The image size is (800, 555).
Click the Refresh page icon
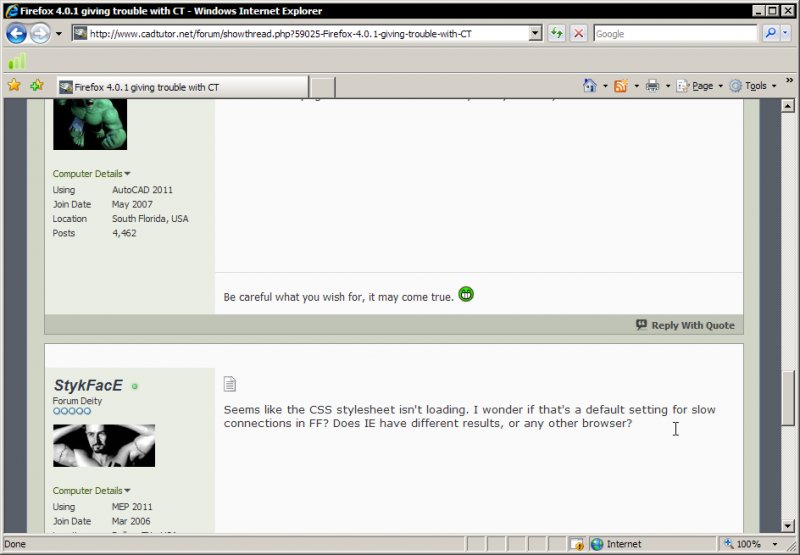pyautogui.click(x=557, y=34)
